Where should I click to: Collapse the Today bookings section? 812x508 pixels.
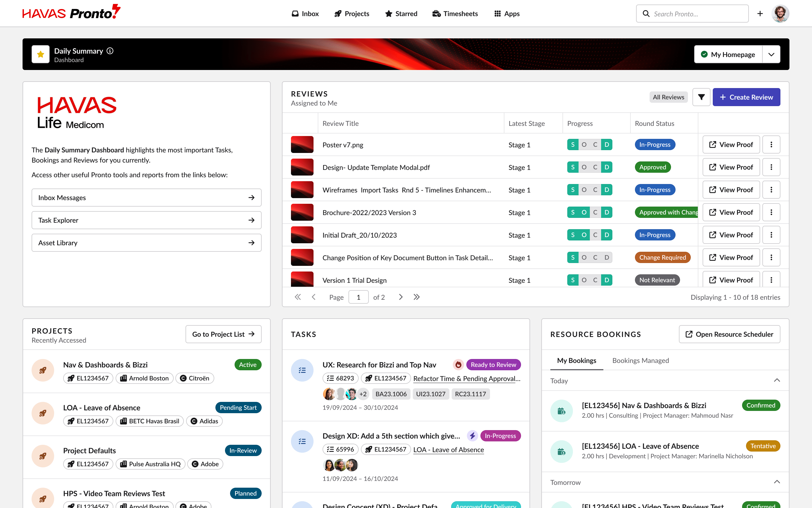pos(777,380)
